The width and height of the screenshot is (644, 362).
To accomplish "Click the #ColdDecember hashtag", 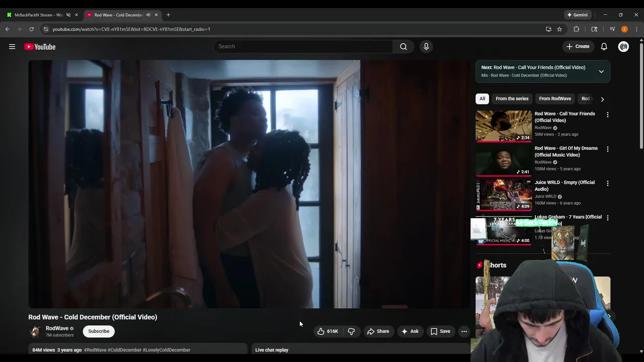I will pyautogui.click(x=124, y=350).
